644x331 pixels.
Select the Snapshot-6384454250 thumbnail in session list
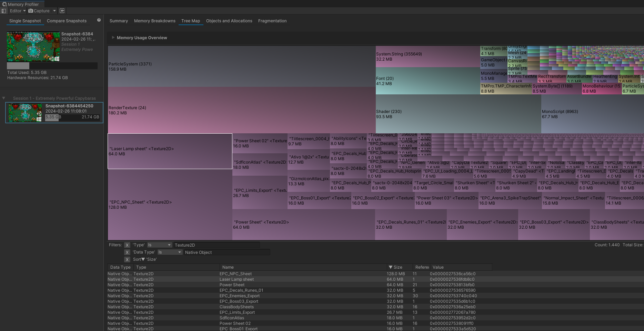click(25, 112)
